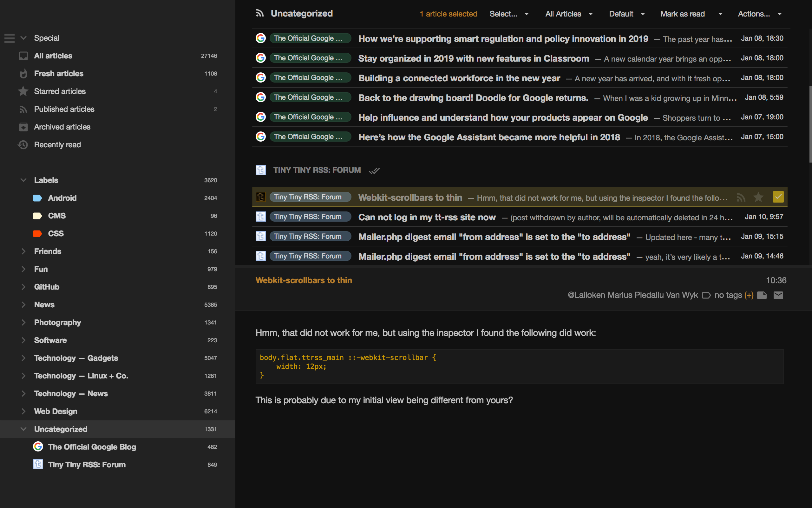
Task: Expand the GitHub category
Action: point(23,287)
